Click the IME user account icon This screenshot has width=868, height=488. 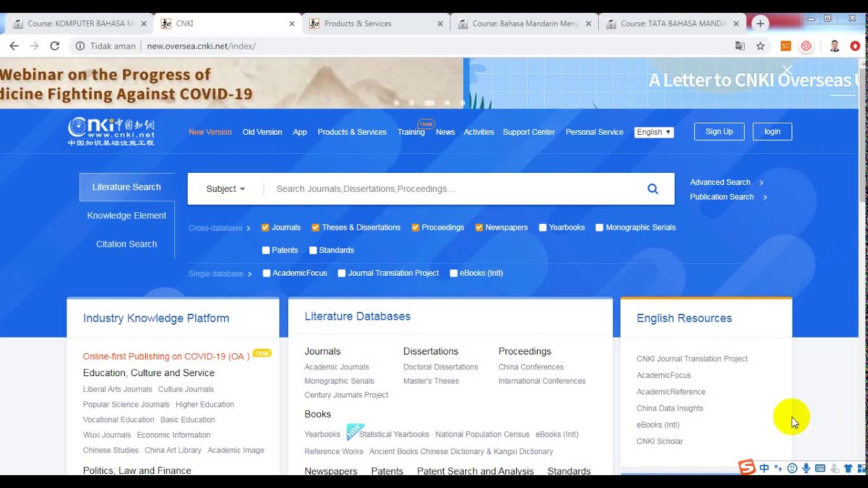tap(834, 468)
